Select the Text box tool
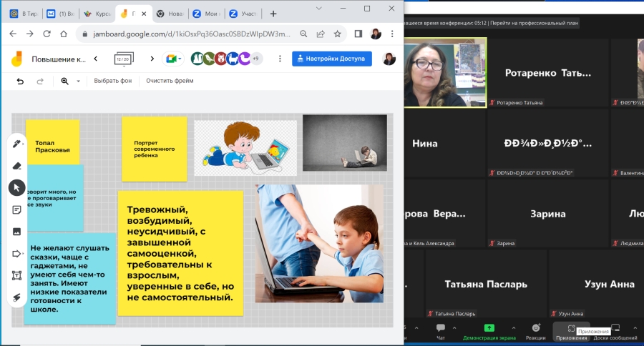 [17, 275]
